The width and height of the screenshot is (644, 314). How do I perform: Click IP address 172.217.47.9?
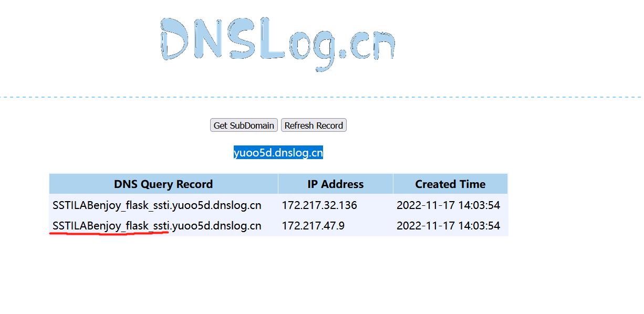[x=313, y=226]
